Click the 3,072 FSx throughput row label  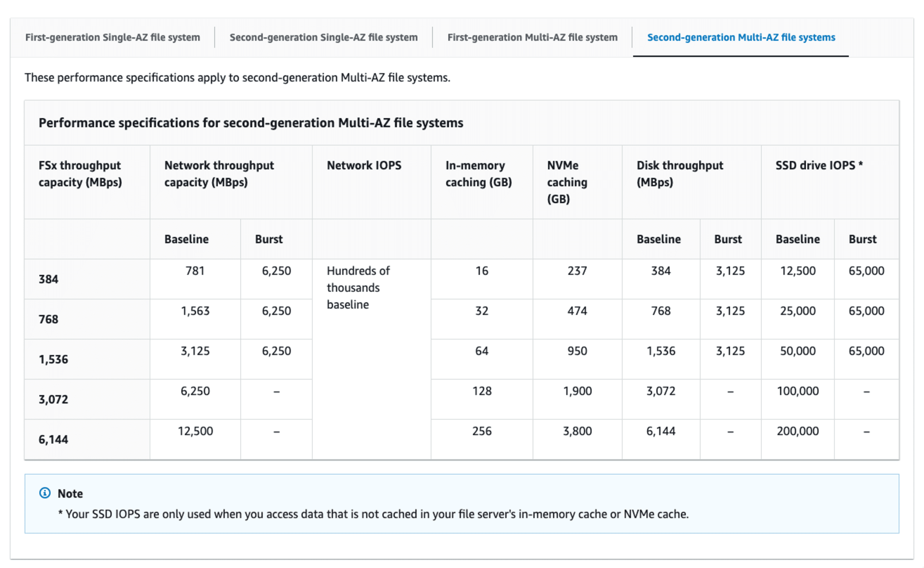[53, 400]
